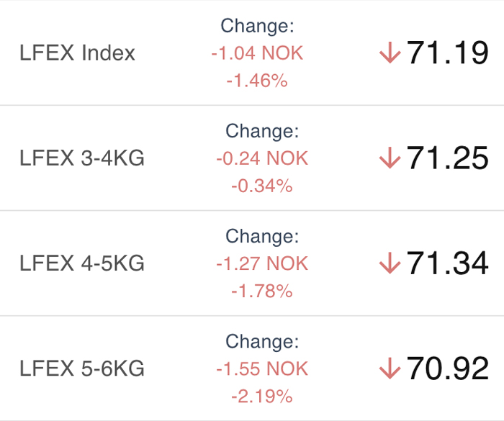Click the down arrow beside 71.19
Image resolution: width=504 pixels, height=421 pixels.
click(390, 53)
